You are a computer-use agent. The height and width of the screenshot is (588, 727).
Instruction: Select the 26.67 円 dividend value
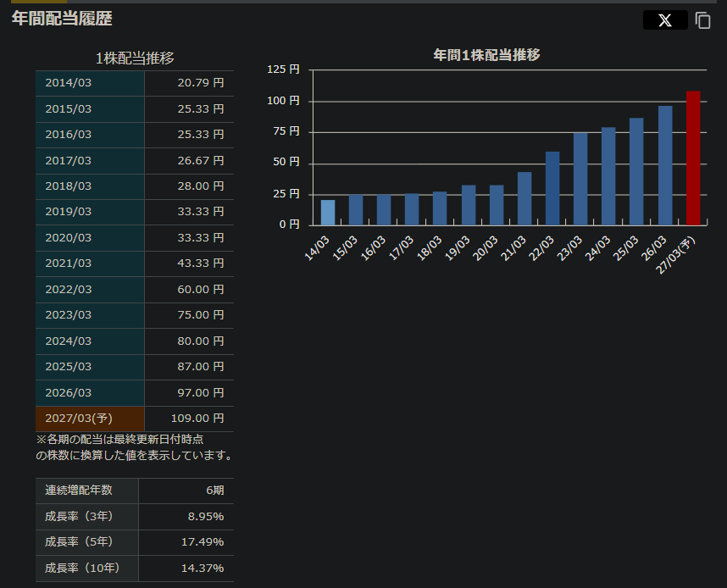pyautogui.click(x=201, y=161)
